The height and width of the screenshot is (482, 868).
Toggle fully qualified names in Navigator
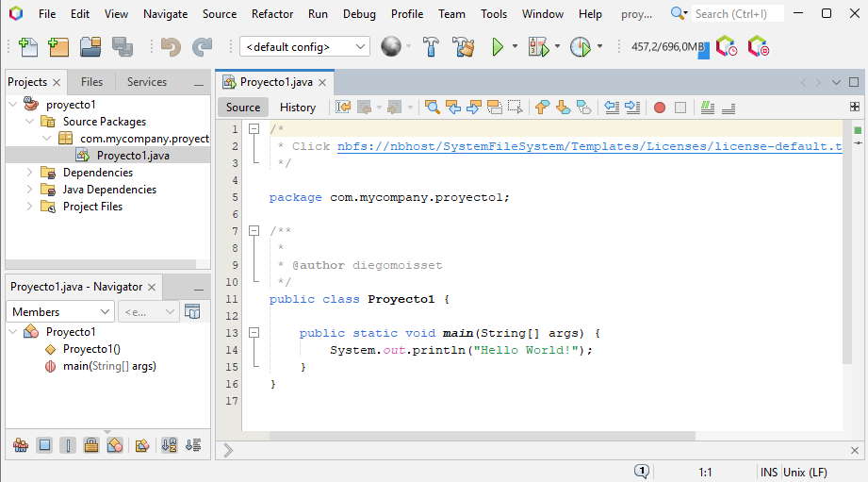coord(141,445)
